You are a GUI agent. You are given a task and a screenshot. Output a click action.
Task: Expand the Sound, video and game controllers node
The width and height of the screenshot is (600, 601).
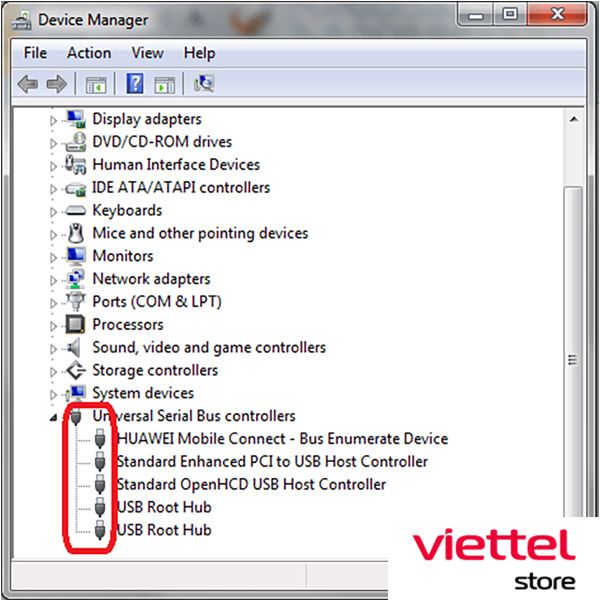pyautogui.click(x=54, y=348)
